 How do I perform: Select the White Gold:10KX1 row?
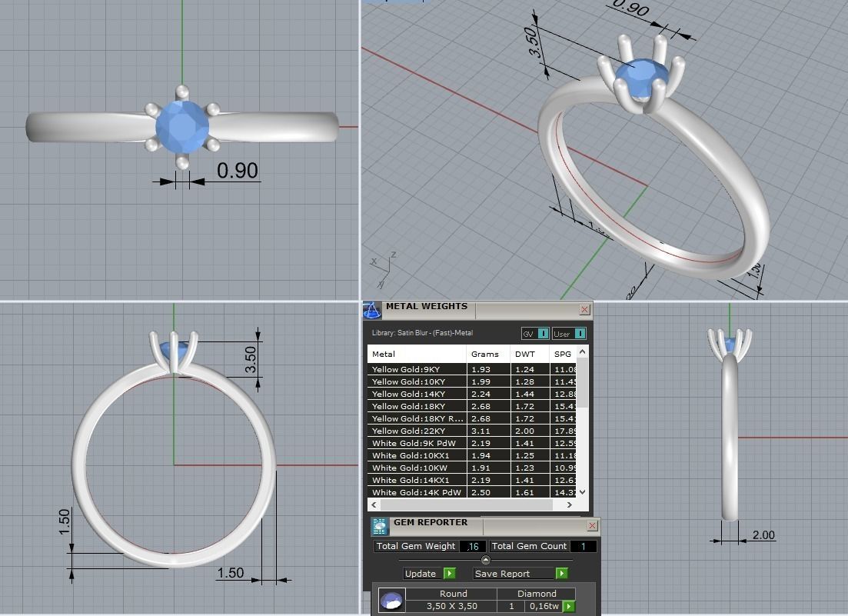click(472, 455)
